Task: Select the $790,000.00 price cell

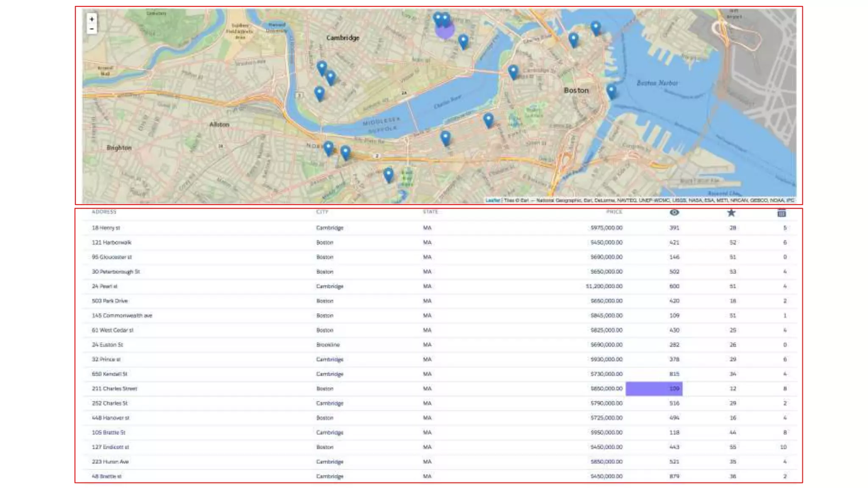Action: coord(606,403)
